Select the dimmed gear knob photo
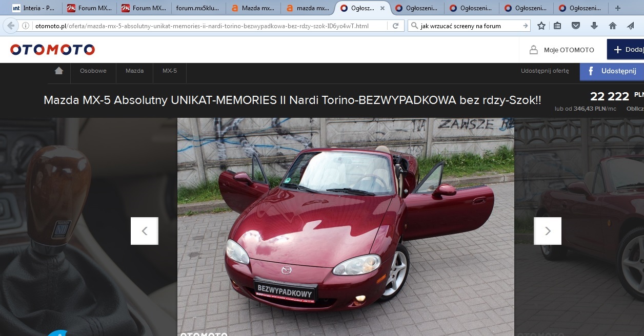Image resolution: width=644 pixels, height=336 pixels. pyautogui.click(x=88, y=227)
